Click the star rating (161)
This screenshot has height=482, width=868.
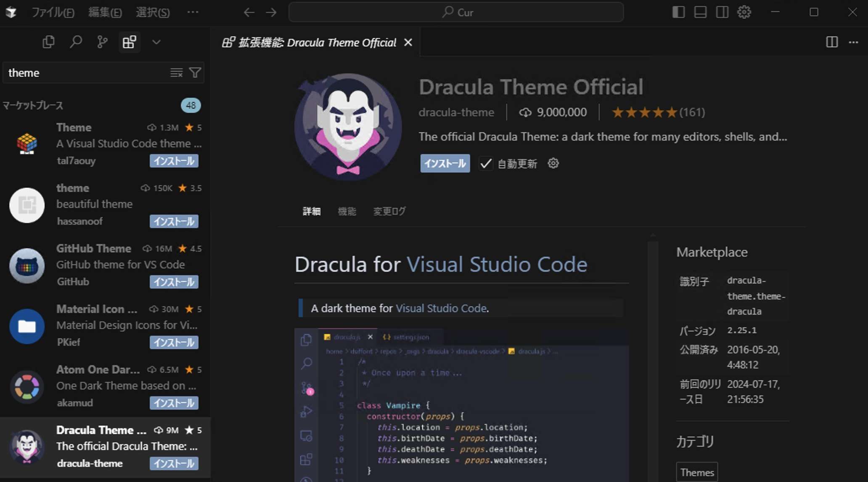pyautogui.click(x=658, y=112)
